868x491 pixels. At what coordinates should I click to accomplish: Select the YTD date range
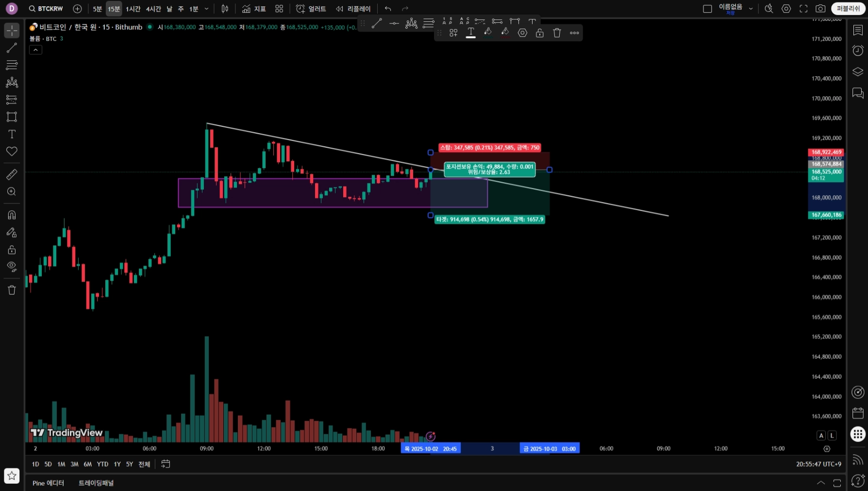click(x=102, y=464)
